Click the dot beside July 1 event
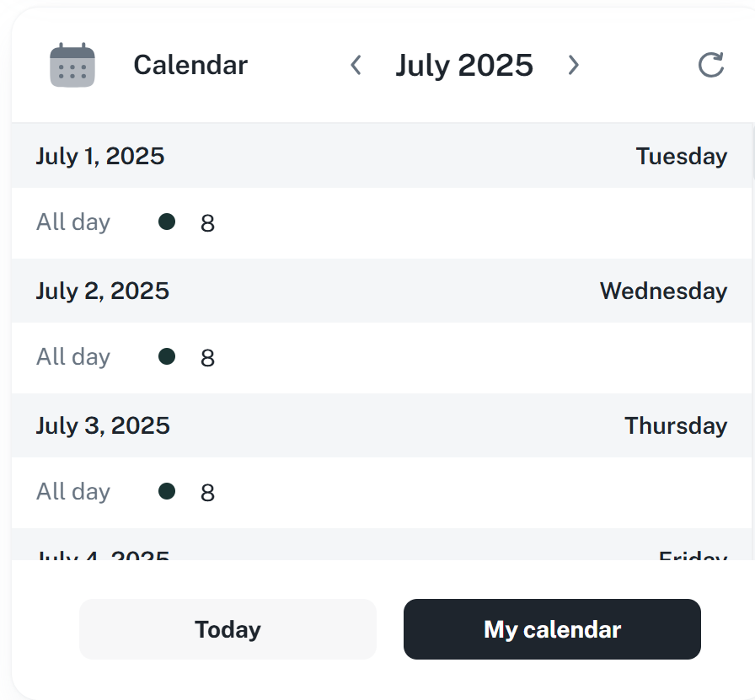This screenshot has height=700, width=755. pyautogui.click(x=167, y=222)
